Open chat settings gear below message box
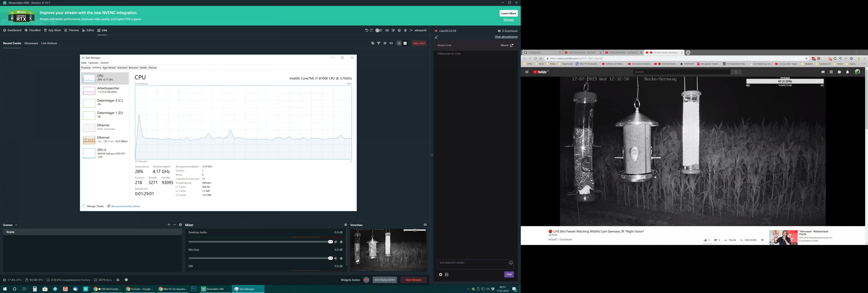This screenshot has width=868, height=293. click(440, 274)
